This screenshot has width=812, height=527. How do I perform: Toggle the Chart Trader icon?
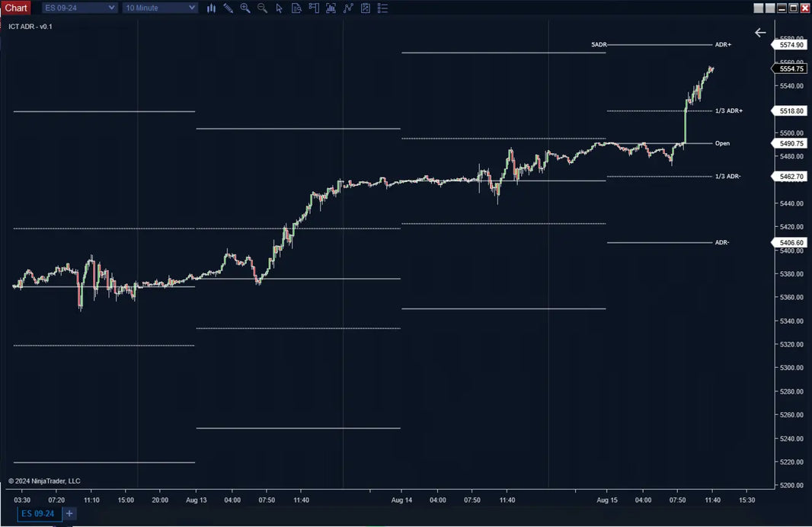[x=313, y=8]
